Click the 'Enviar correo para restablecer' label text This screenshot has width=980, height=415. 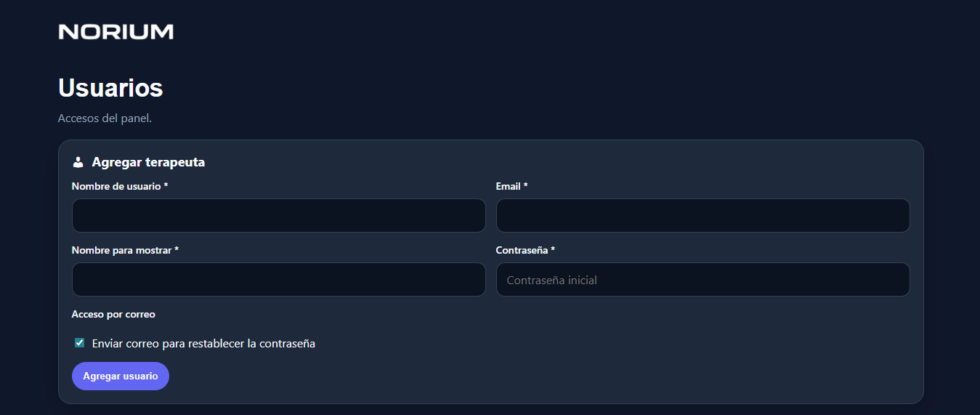coord(203,344)
